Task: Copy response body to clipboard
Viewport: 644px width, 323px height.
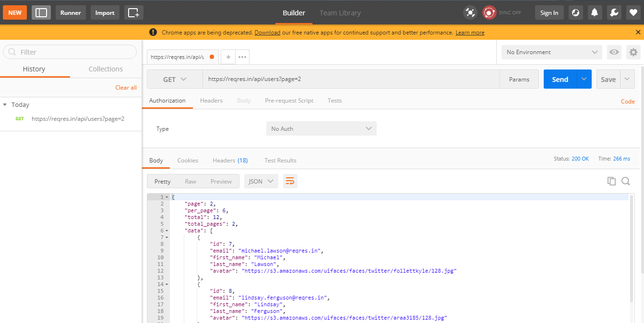Action: pos(611,181)
